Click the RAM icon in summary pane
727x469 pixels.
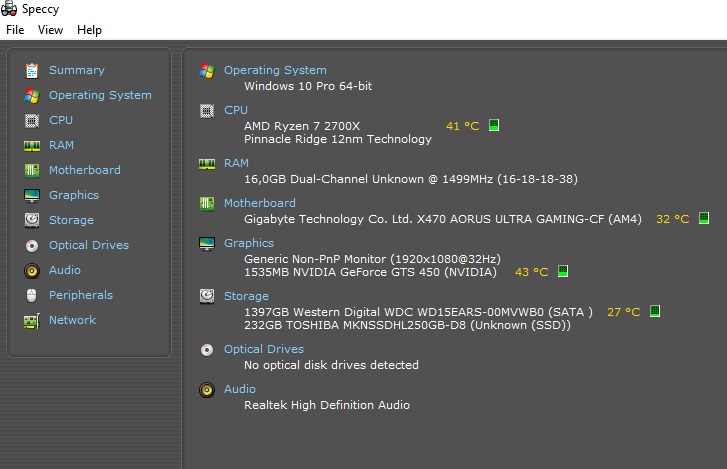pyautogui.click(x=207, y=164)
